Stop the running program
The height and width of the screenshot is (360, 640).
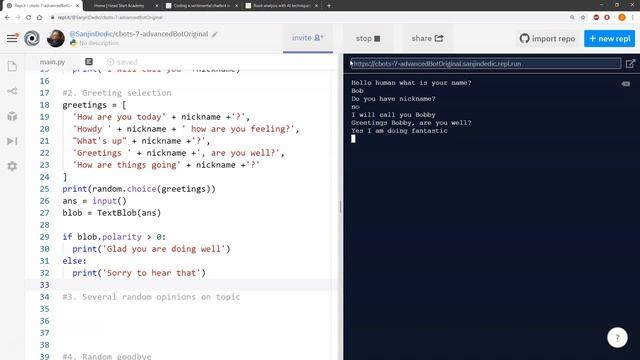pyautogui.click(x=368, y=38)
